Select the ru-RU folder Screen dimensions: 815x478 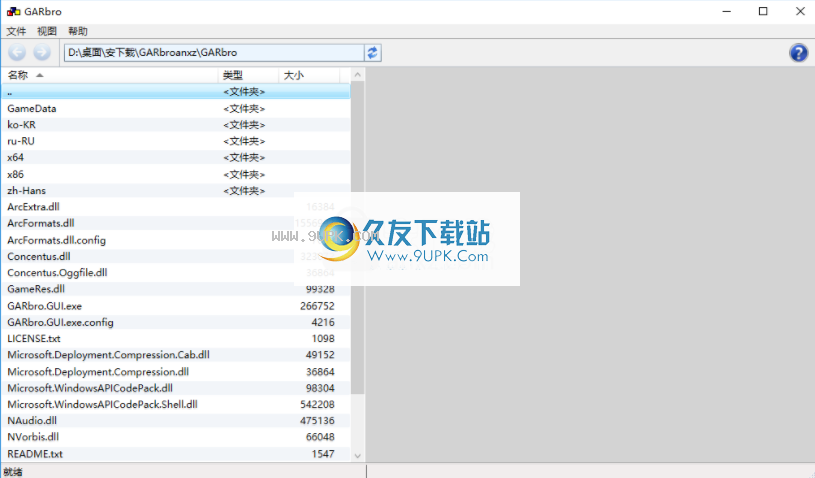176,141
